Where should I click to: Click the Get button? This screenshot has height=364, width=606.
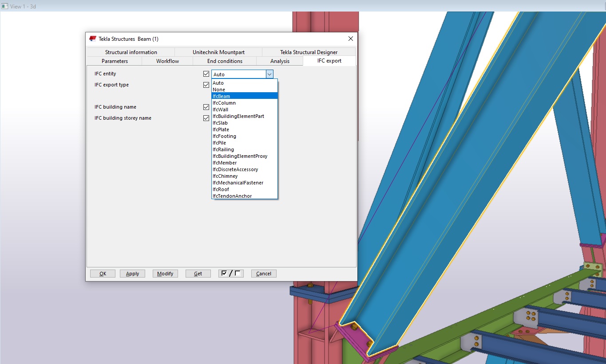coord(198,274)
